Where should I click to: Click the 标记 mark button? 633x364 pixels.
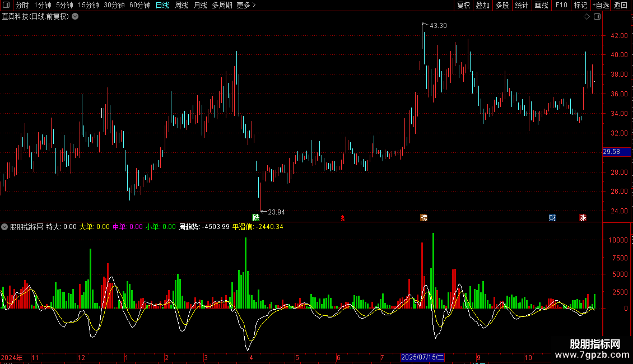(580, 5)
